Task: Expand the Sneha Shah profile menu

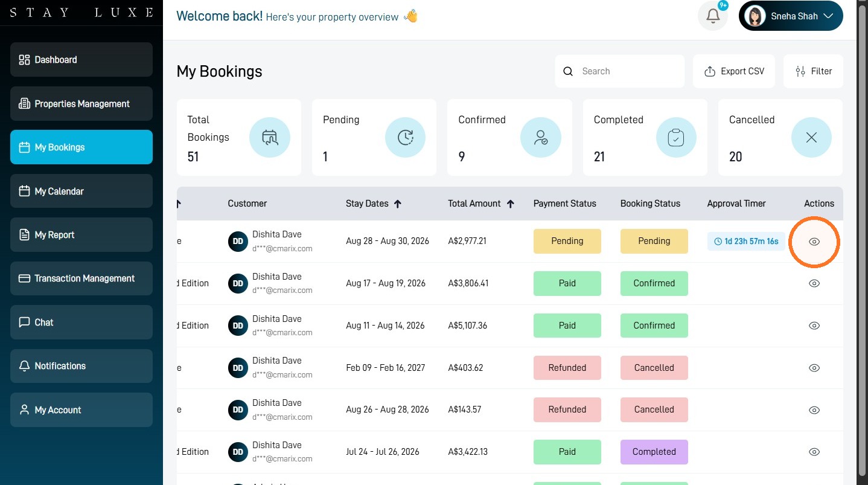Action: 791,16
